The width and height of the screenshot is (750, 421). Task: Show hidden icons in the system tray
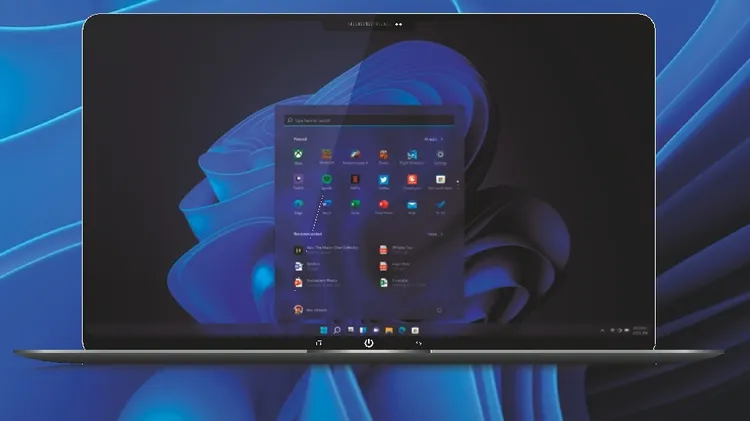pos(602,330)
